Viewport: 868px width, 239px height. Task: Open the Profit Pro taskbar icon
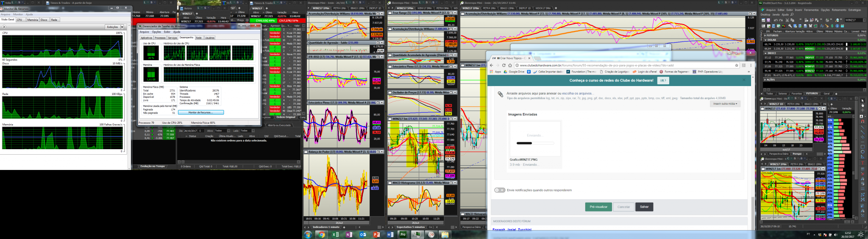click(403, 234)
